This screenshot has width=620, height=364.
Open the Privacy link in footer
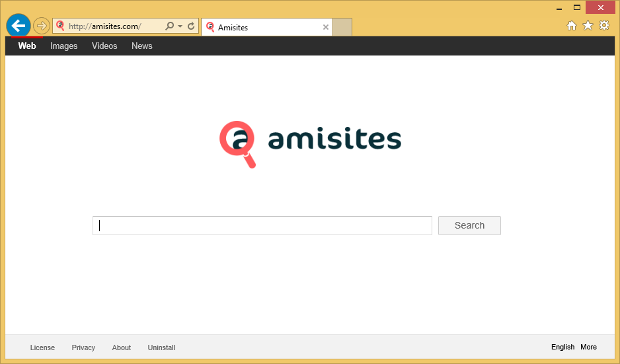click(83, 347)
